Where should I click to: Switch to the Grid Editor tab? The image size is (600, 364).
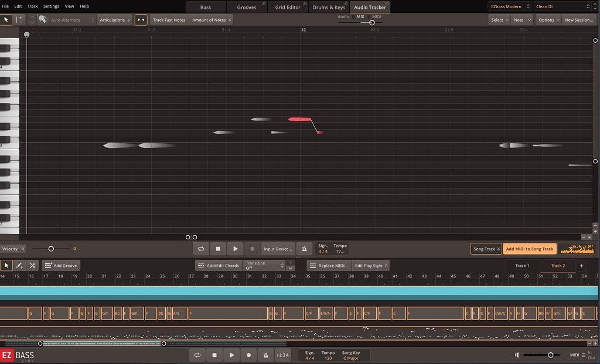(288, 7)
